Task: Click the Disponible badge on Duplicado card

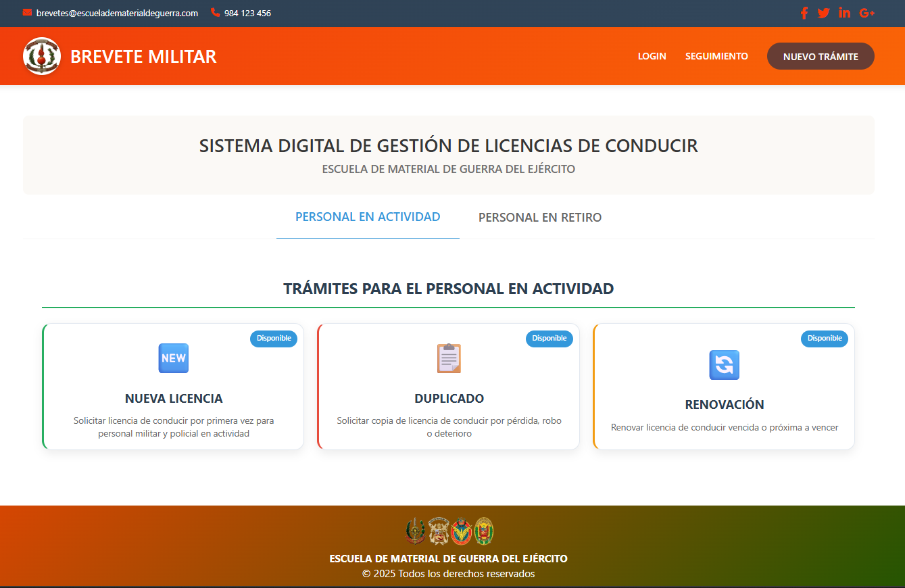Action: click(x=549, y=339)
